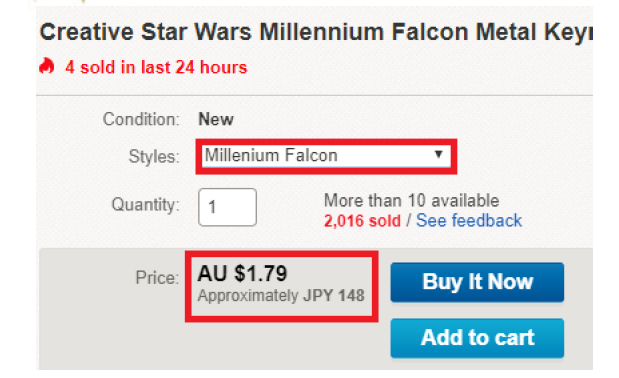The image size is (619, 378).
Task: Click the Condition label
Action: 141,119
